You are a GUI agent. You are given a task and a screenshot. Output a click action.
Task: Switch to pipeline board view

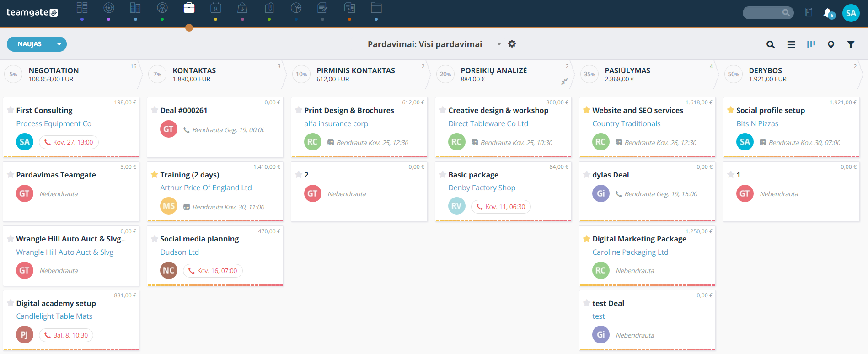point(811,44)
